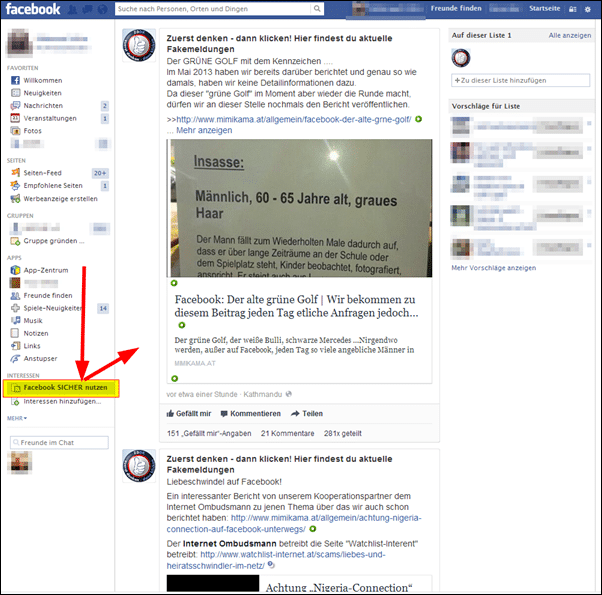This screenshot has width=602, height=595.
Task: Open friend requests icon in top bar
Action: pyautogui.click(x=72, y=9)
